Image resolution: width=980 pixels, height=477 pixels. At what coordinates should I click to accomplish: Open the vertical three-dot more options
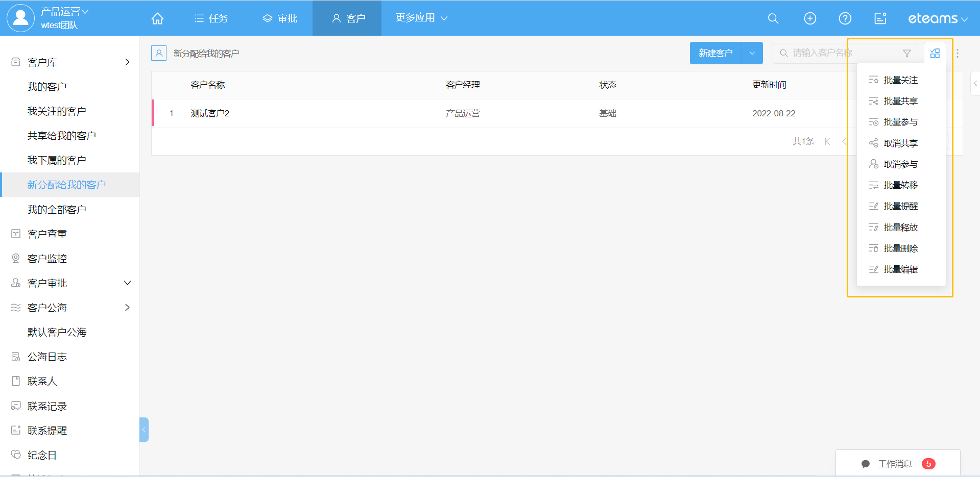click(x=957, y=53)
